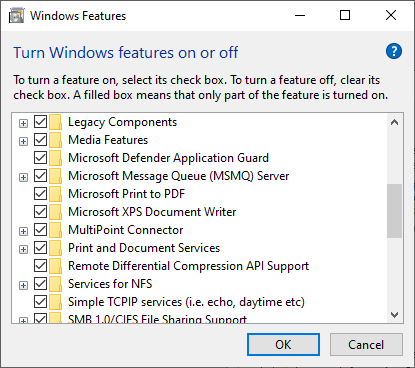Open the help question mark icon
The width and height of the screenshot is (415, 368).
tap(394, 51)
